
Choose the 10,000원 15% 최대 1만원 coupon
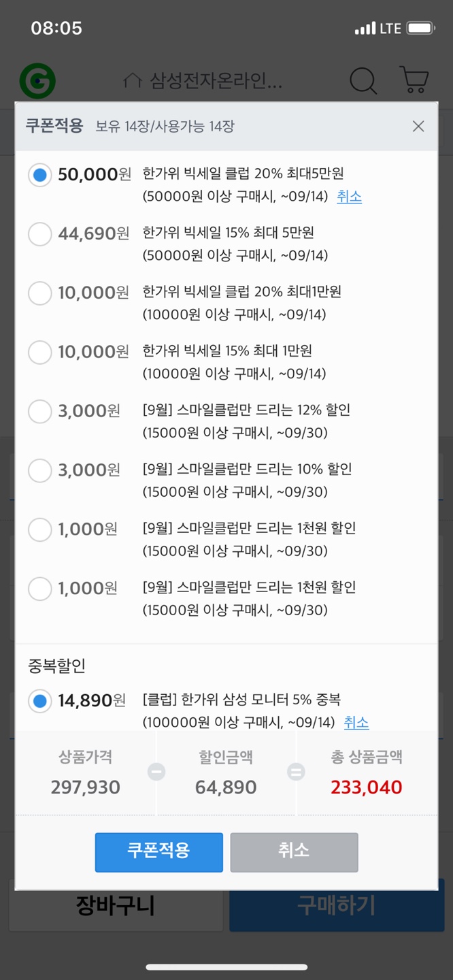pos(40,353)
